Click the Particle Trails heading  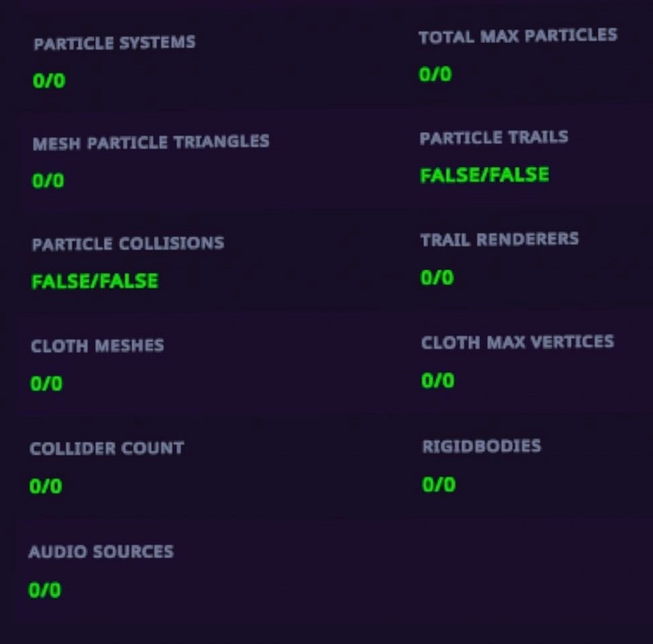[494, 138]
